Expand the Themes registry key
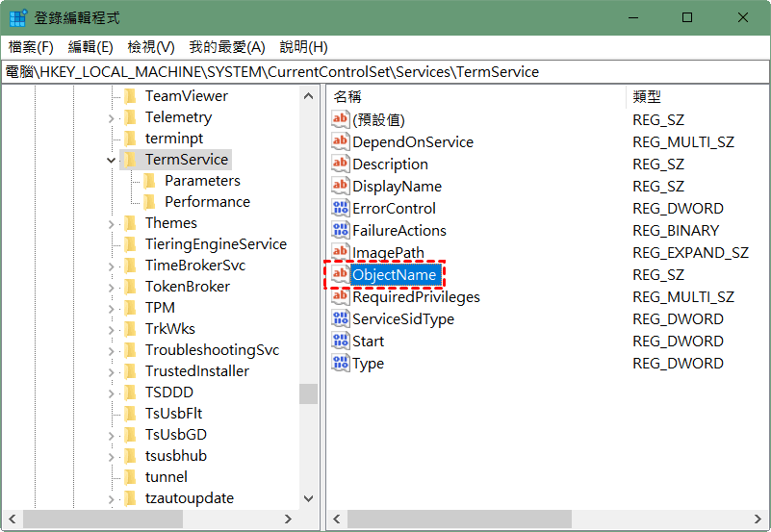This screenshot has width=771, height=532. [x=112, y=223]
